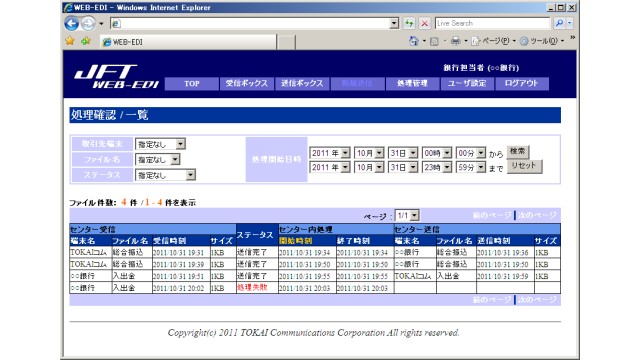The image size is (640, 360).
Task: Open recent pages dropdown beside Forward button
Action: click(101, 24)
